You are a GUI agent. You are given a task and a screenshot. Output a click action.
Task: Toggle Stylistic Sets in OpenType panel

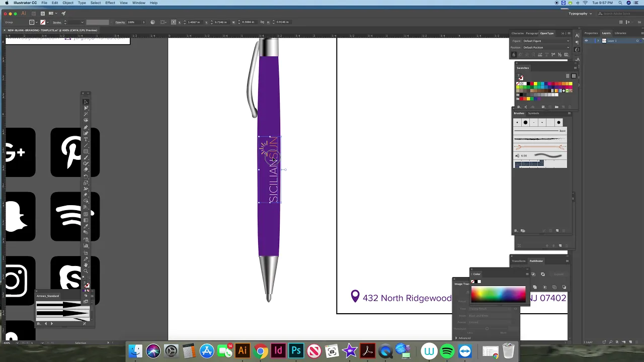click(567, 55)
